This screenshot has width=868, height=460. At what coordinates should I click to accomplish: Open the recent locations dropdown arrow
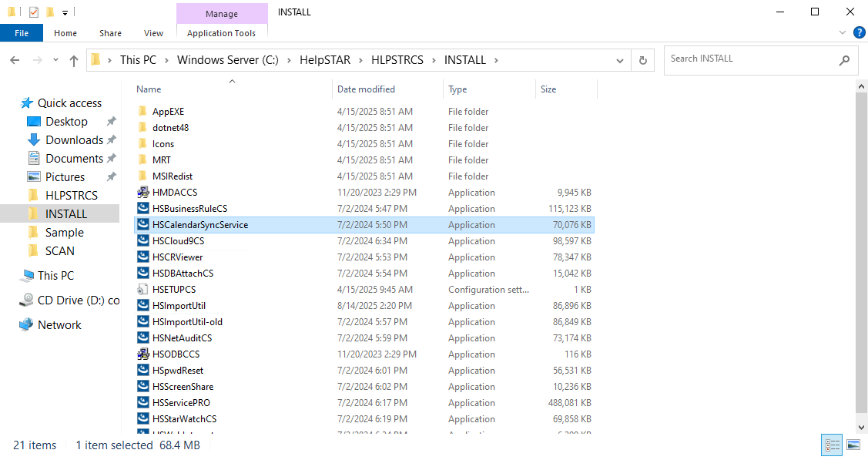(55, 60)
